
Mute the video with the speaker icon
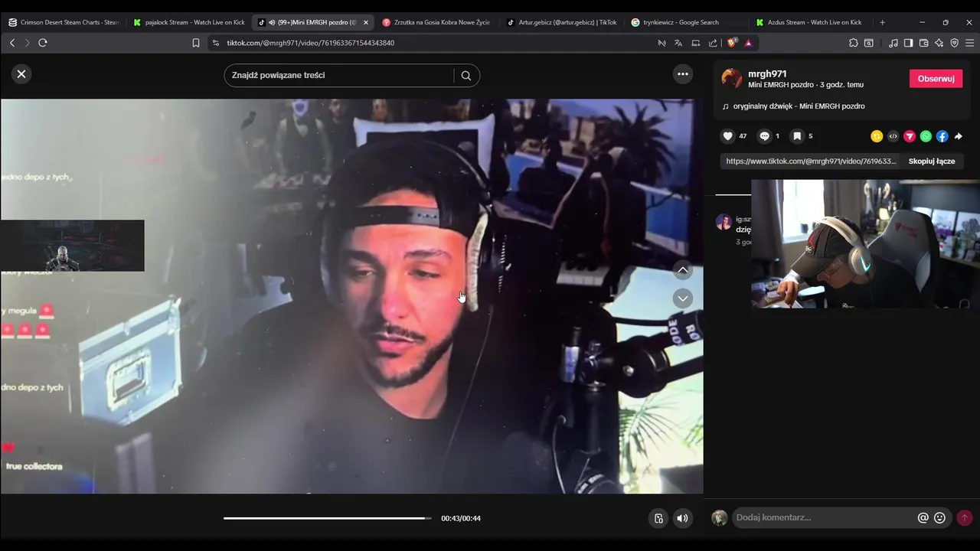[x=682, y=518]
